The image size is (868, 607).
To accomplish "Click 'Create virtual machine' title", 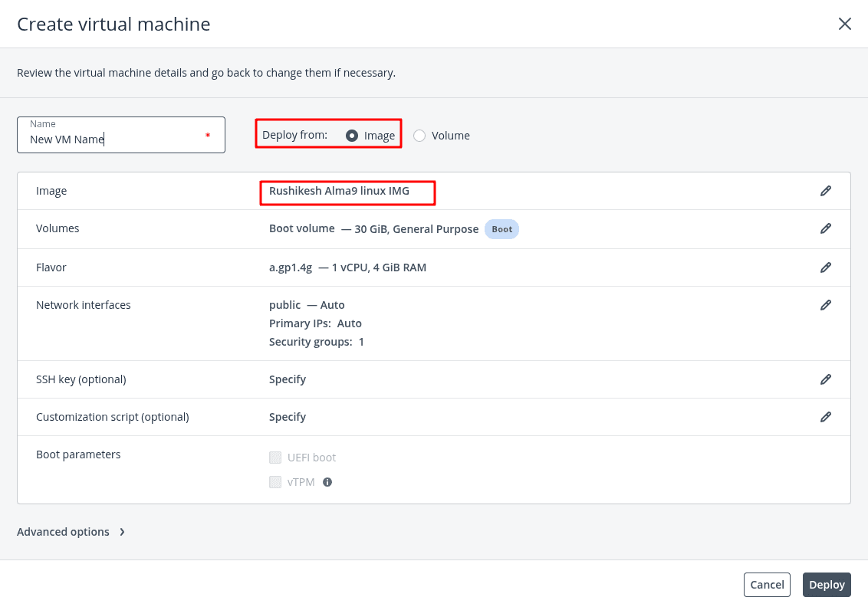I will (113, 25).
